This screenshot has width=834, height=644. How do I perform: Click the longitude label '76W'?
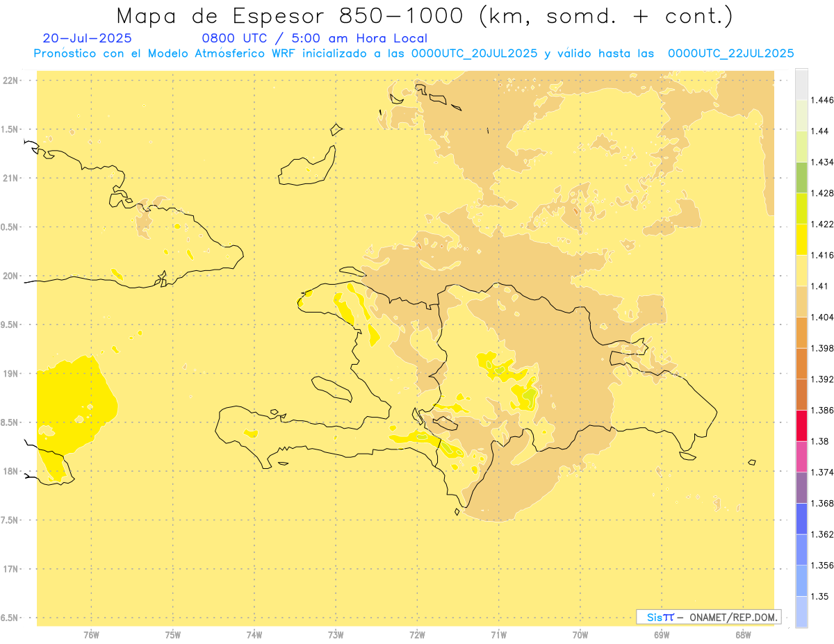pyautogui.click(x=91, y=634)
